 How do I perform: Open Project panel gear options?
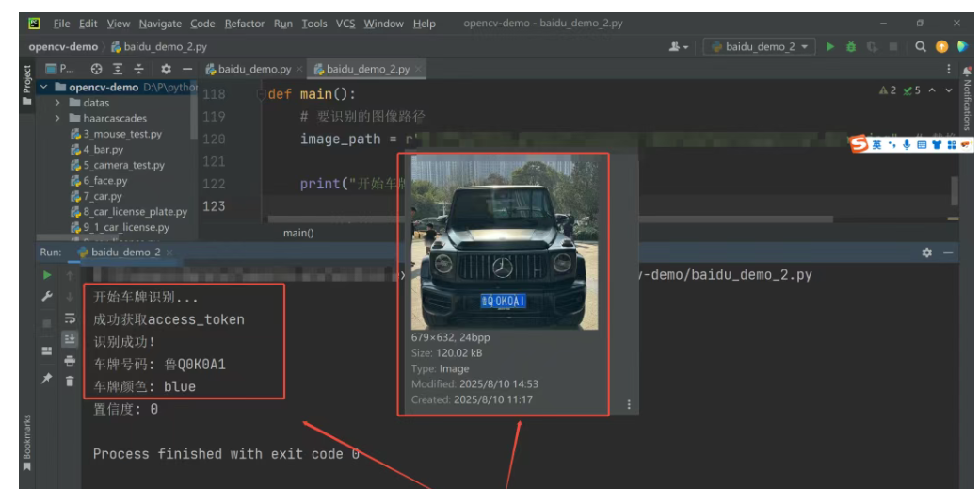[x=166, y=69]
